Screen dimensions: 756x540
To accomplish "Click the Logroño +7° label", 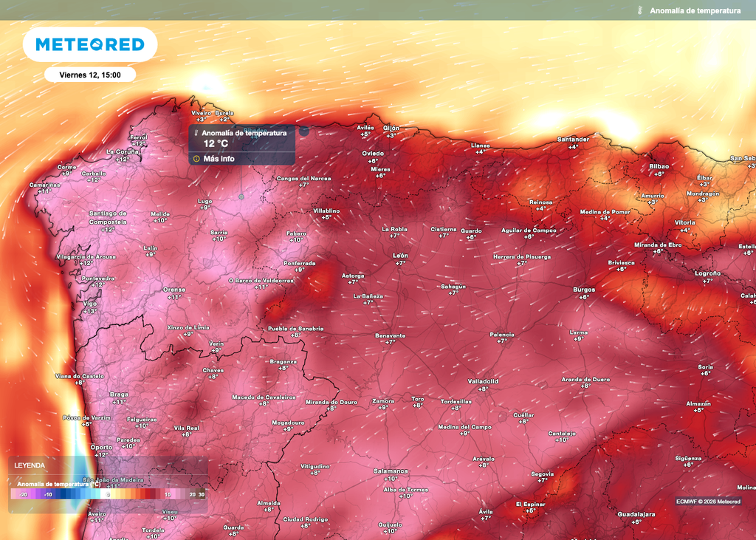I will [708, 276].
